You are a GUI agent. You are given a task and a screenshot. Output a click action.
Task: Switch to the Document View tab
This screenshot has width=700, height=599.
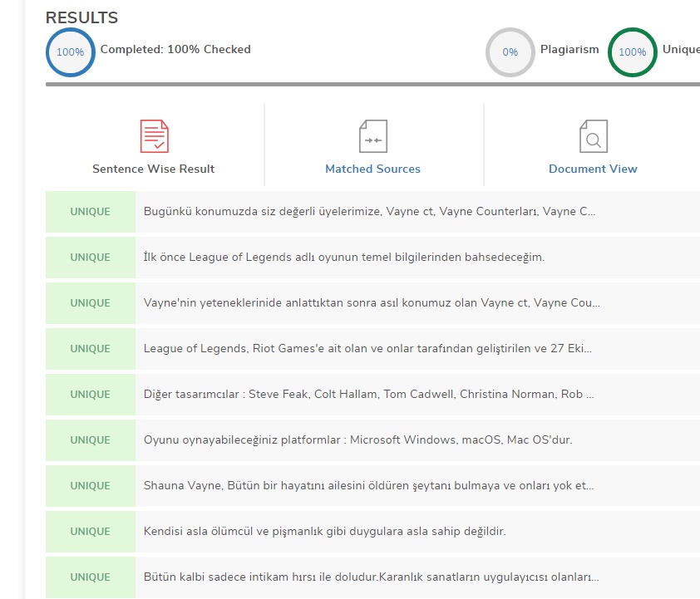click(593, 169)
